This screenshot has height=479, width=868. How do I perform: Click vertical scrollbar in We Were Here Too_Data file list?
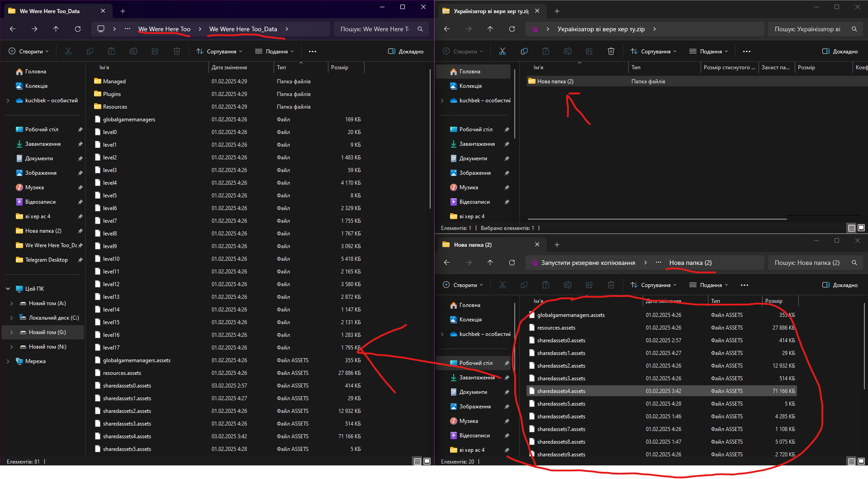point(430,139)
